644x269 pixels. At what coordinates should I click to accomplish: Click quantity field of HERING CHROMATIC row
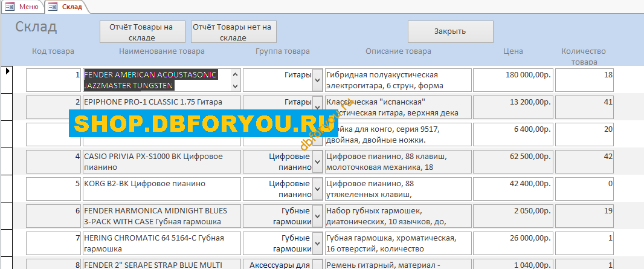click(584, 243)
